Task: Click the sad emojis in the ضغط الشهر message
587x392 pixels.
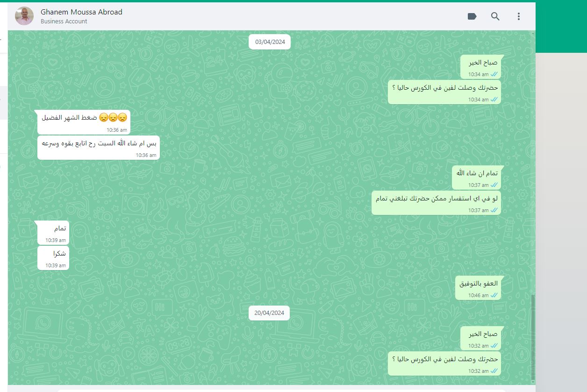Action: [x=113, y=117]
